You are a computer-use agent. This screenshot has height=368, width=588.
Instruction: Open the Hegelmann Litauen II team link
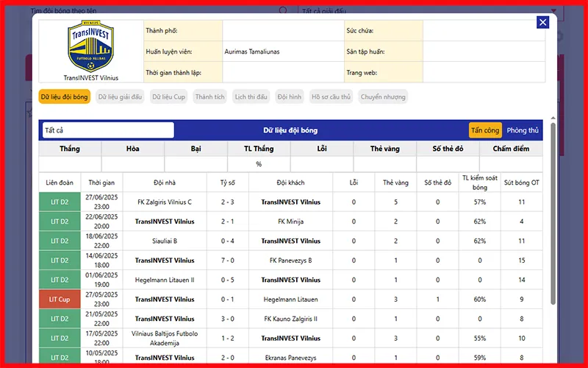click(x=165, y=280)
